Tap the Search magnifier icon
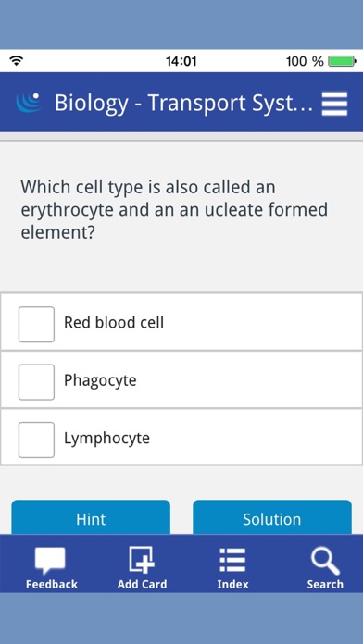 click(x=325, y=561)
